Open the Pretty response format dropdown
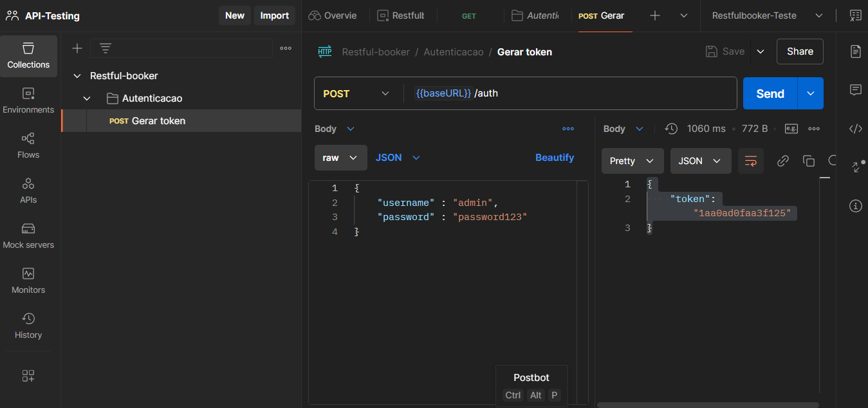 (632, 161)
